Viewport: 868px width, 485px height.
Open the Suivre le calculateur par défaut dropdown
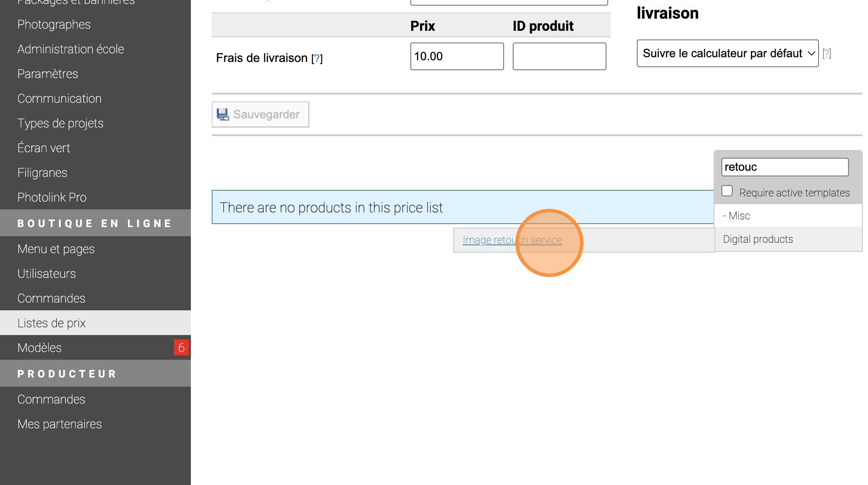pyautogui.click(x=727, y=53)
